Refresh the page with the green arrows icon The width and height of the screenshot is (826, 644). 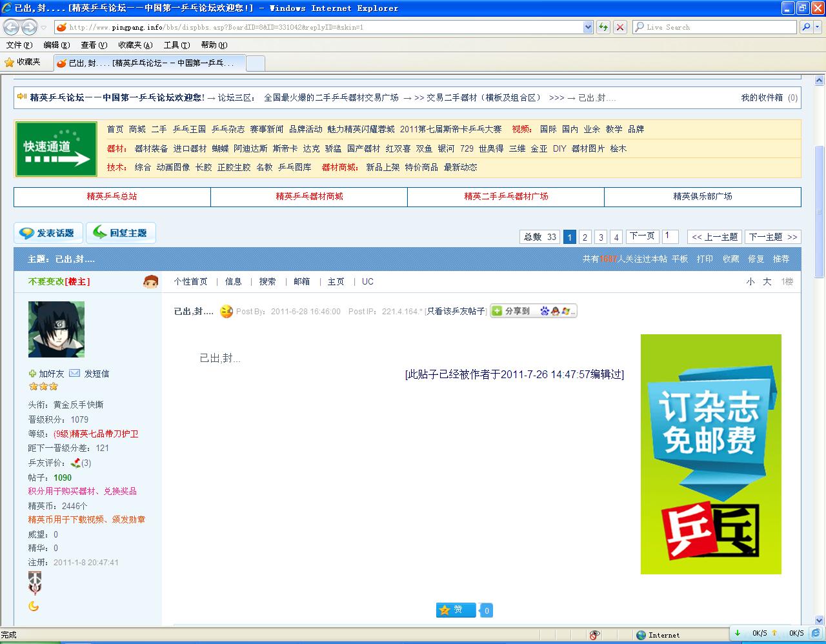(603, 27)
